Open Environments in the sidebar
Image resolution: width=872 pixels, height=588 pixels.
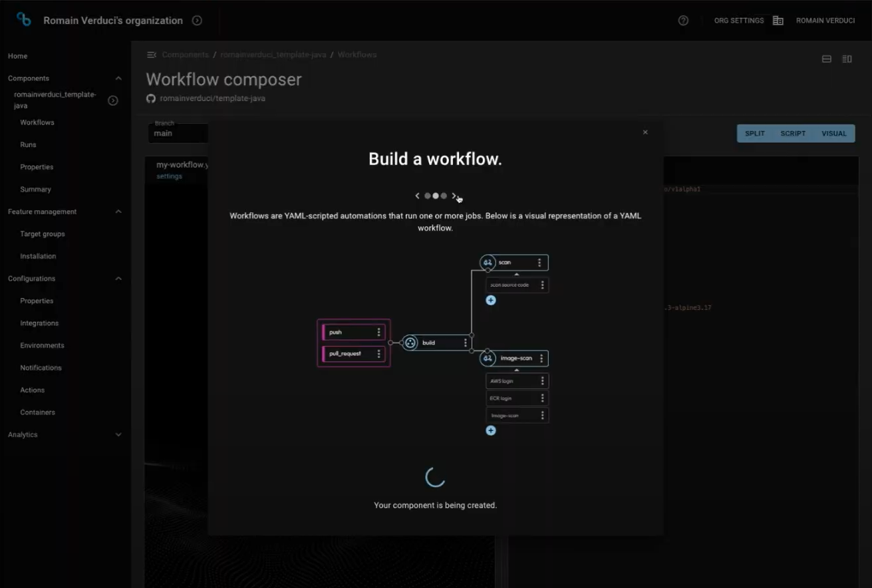(42, 345)
